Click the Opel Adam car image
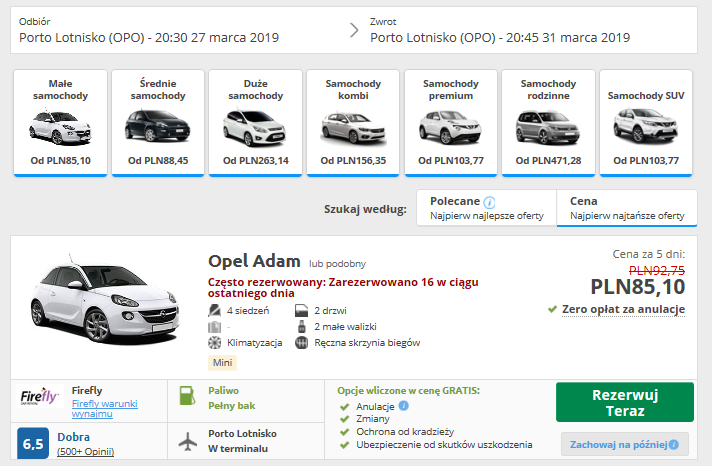 pyautogui.click(x=105, y=300)
